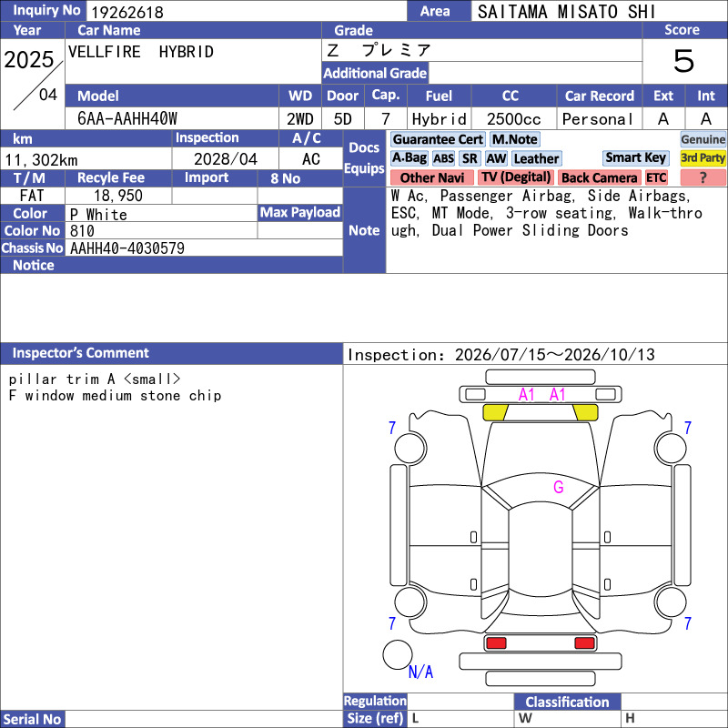Select model code 6AA-AAHH40W
Screen dimensions: 728x728
coord(127,119)
